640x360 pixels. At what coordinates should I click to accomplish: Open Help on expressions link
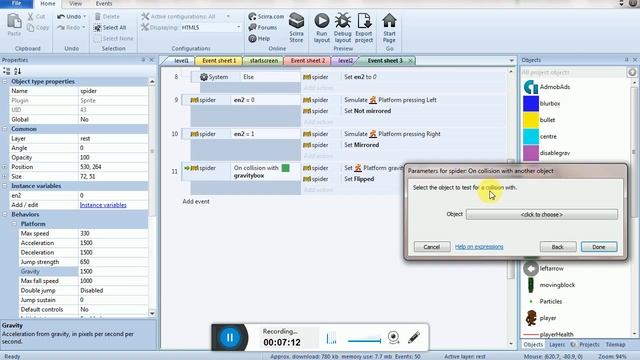[x=479, y=247]
